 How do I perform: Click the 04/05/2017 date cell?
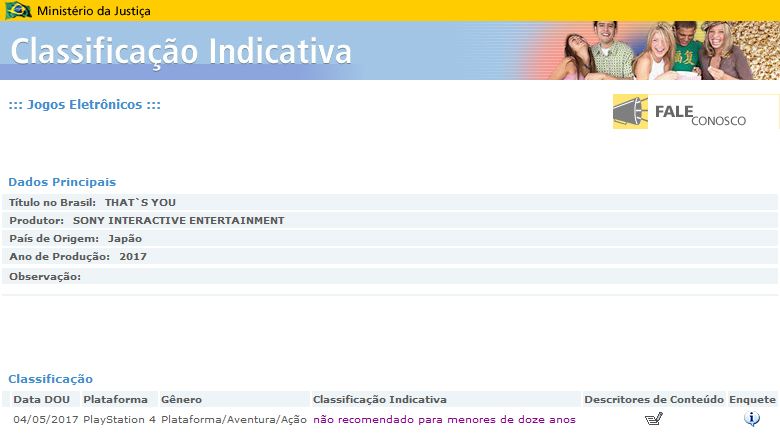coord(45,419)
